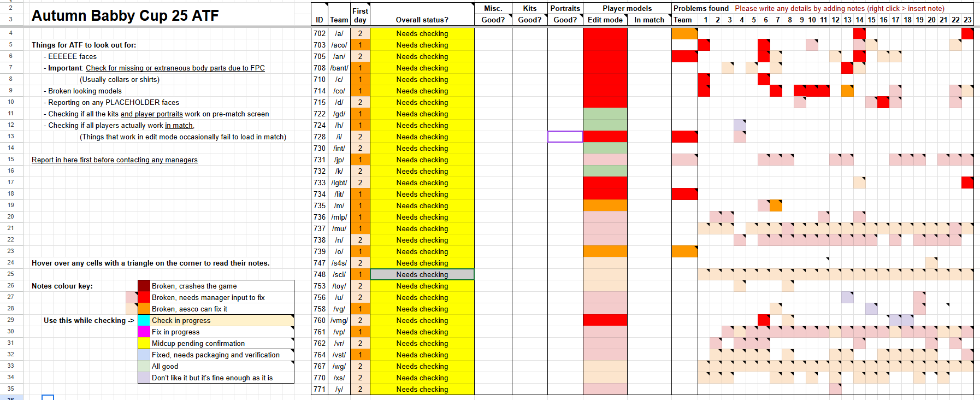Click the 'Hover over any cells with a triangle' note
Viewport: 980px width, 400px height.
click(151, 263)
